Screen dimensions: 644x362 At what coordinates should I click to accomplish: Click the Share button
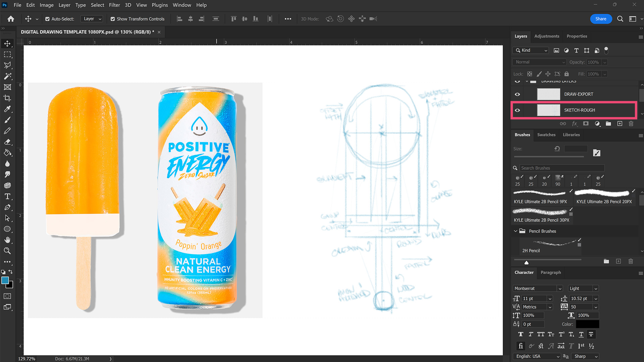click(x=601, y=19)
